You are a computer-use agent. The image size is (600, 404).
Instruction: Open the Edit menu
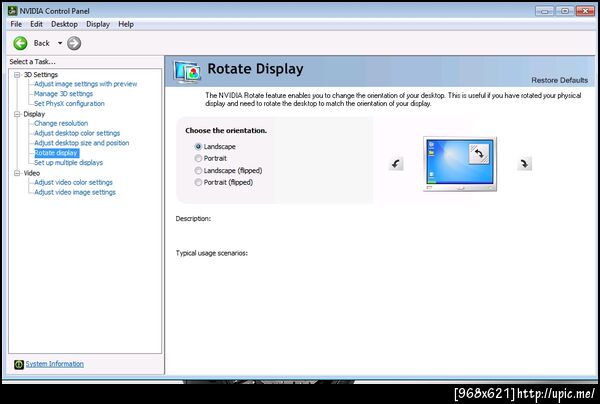(36, 24)
